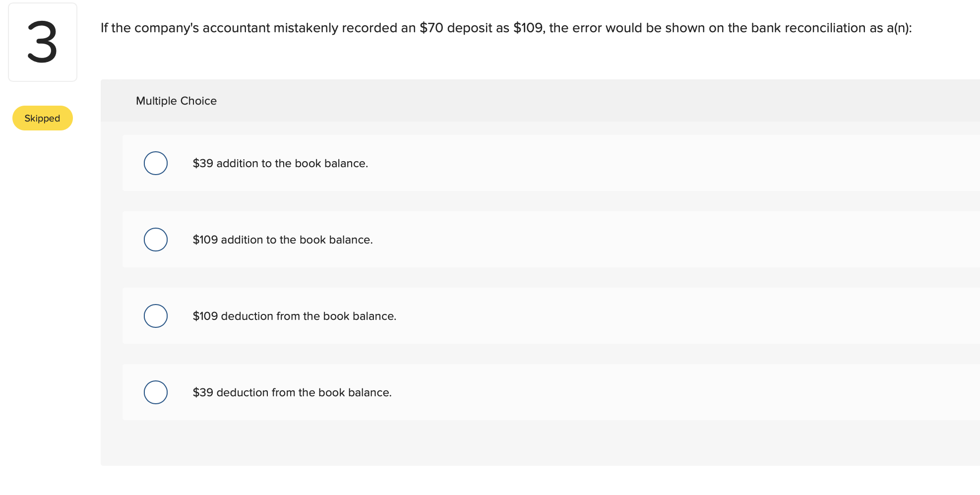Click the text '$109 deduction from the book balance'
980x495 pixels.
295,316
